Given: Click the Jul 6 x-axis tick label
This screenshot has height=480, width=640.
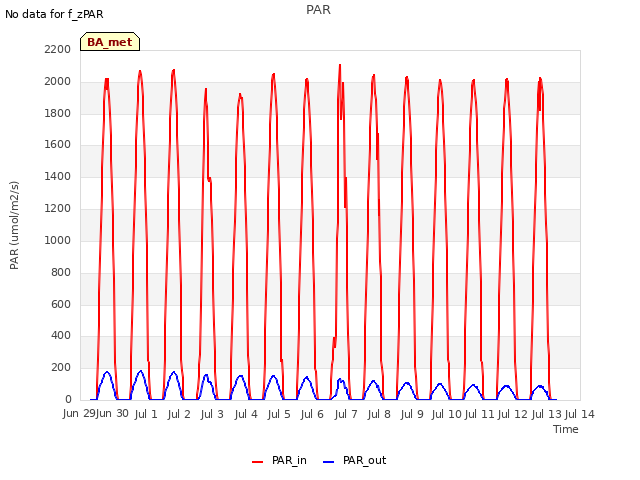Looking at the screenshot, I should coord(312,414).
